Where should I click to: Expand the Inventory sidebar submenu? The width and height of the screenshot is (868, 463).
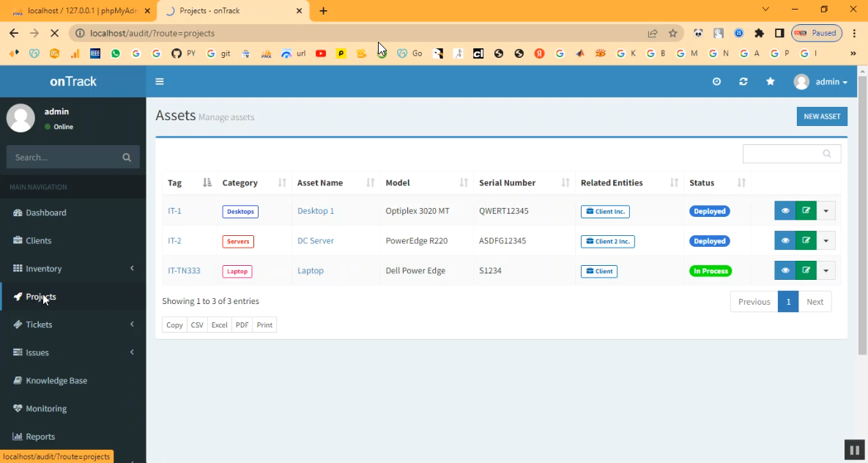(73, 269)
